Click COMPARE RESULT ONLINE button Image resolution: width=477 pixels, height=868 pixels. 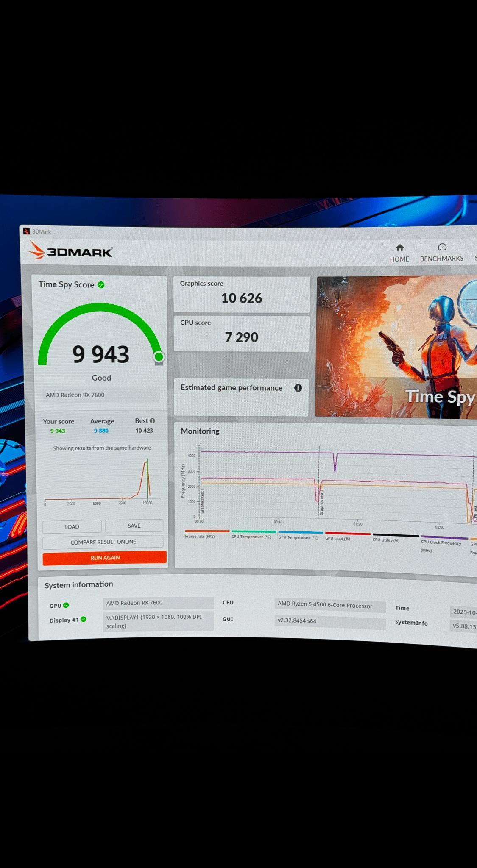tap(103, 542)
